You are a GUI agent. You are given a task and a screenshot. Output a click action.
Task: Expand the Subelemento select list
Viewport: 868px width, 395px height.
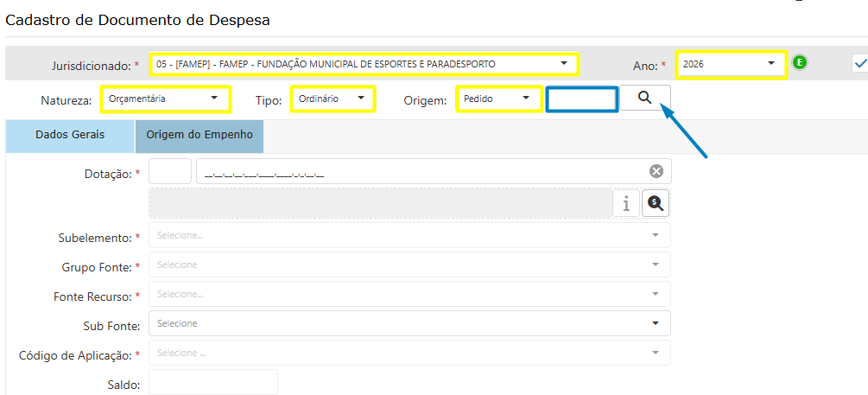tap(409, 235)
